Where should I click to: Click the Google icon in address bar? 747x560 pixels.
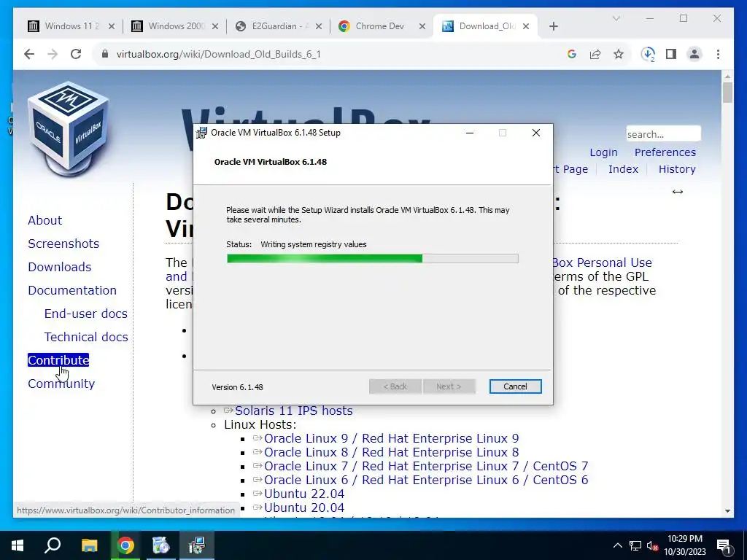[x=572, y=54]
